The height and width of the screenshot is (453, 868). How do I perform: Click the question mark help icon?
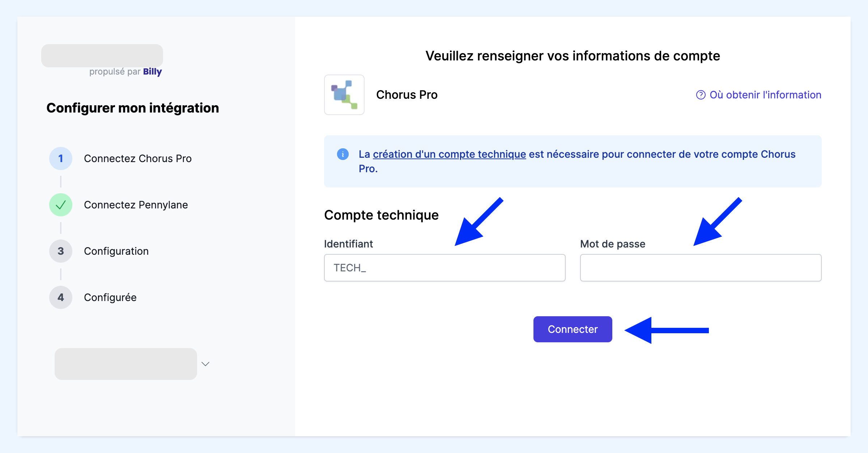click(x=701, y=95)
